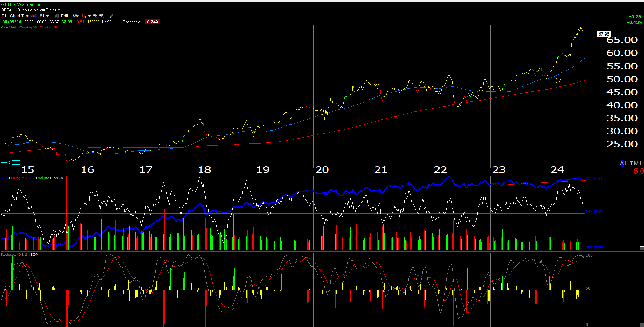Click the zoom in magnifier icon
644x327 pixels.
click(95, 16)
